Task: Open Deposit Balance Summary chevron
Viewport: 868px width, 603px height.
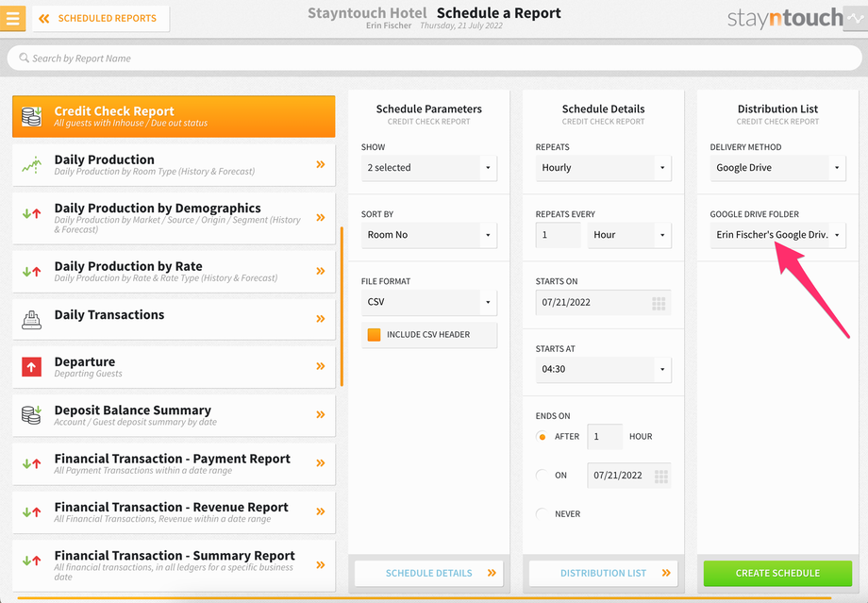Action: pos(321,414)
